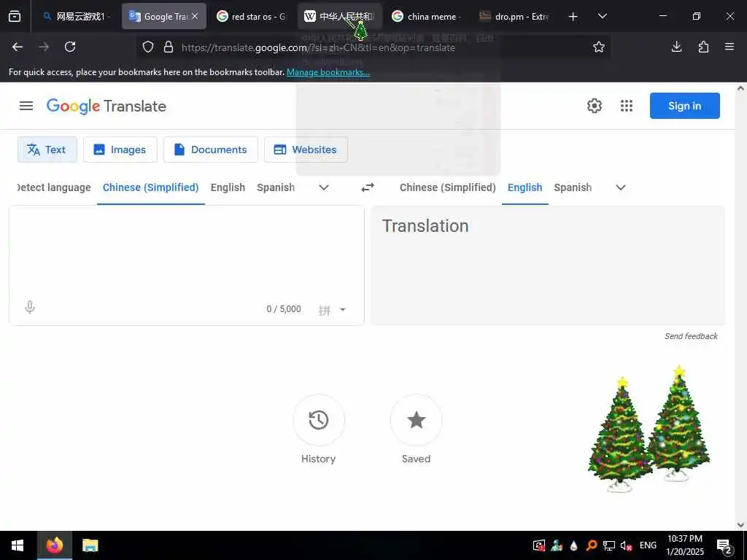Switch to the dro.pm tab

(x=514, y=17)
